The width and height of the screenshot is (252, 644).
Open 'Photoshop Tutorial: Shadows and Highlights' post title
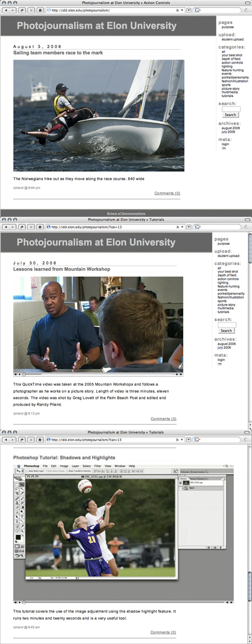click(64, 457)
